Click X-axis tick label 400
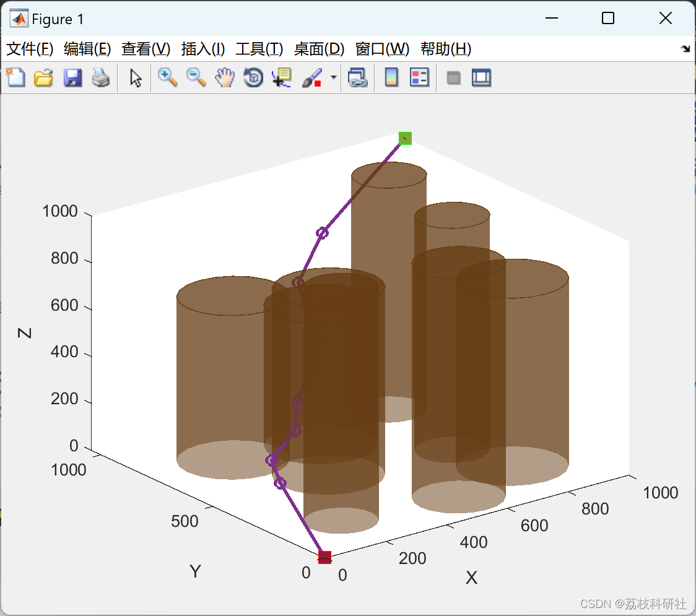696x616 pixels. point(474,542)
